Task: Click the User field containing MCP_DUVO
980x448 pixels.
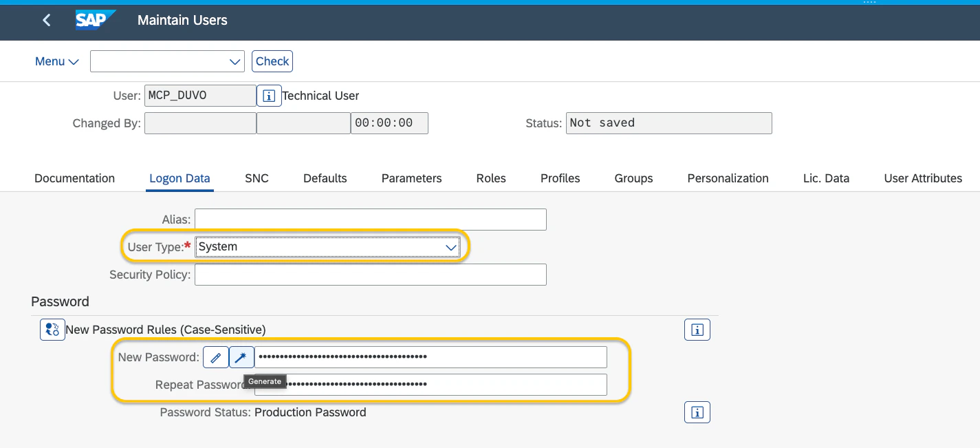Action: 200,96
